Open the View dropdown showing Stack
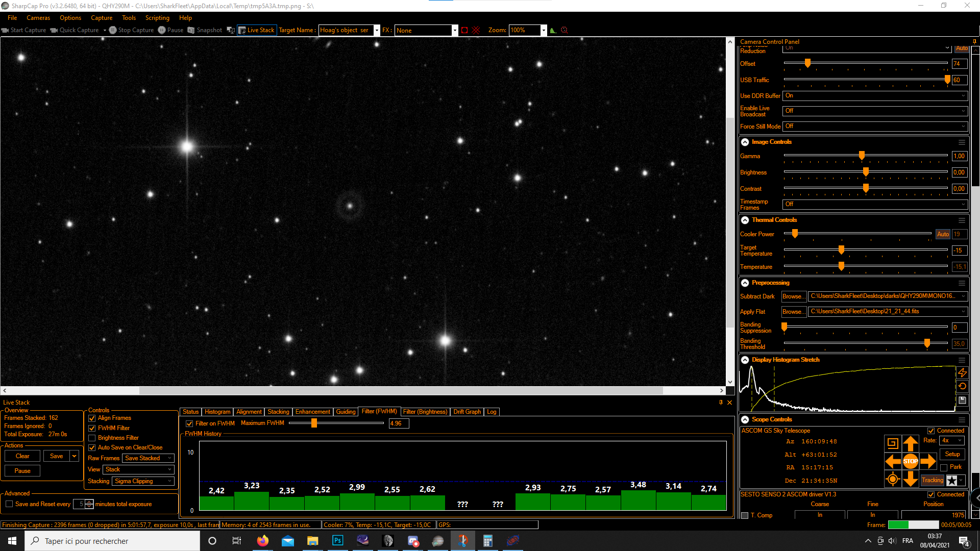Image resolution: width=980 pixels, height=551 pixels. (x=138, y=469)
